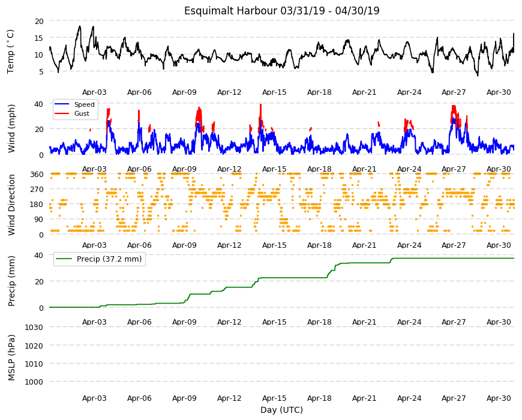Viewport: 522px width, 420px height.
Task: Select the Precip (37.2 mm) legend label
Action: 109,259
